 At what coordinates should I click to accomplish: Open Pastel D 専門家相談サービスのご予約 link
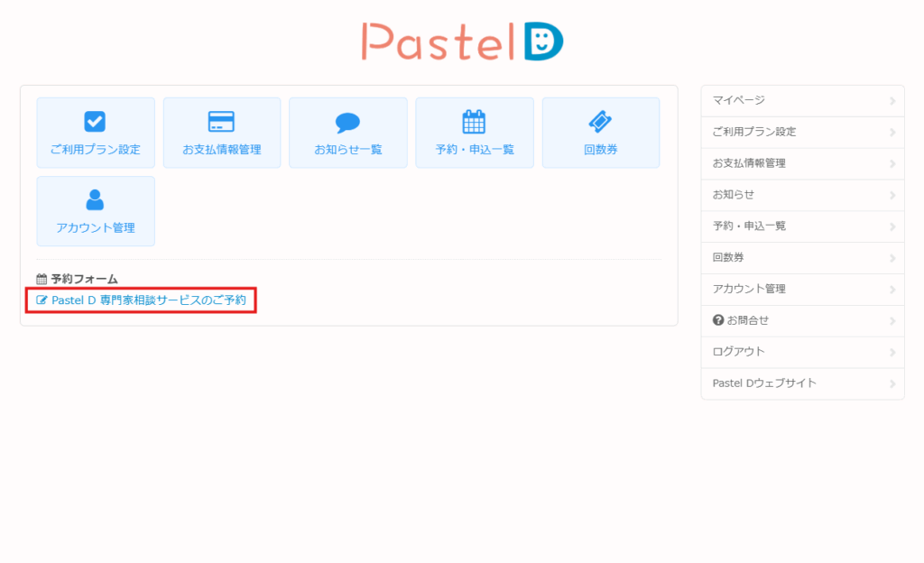click(x=148, y=300)
